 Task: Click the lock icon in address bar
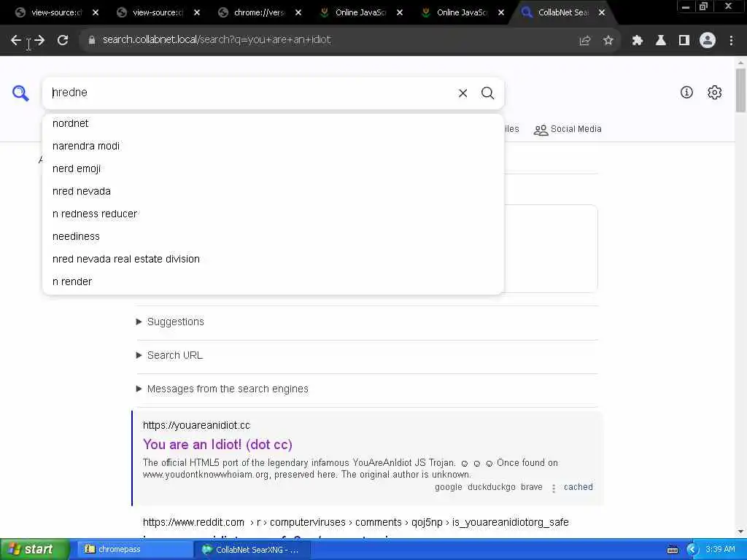(x=91, y=40)
